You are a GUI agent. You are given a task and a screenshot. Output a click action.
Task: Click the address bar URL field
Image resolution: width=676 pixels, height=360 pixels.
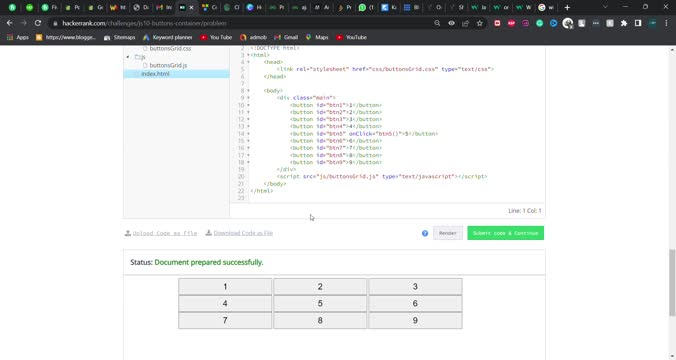pyautogui.click(x=241, y=23)
